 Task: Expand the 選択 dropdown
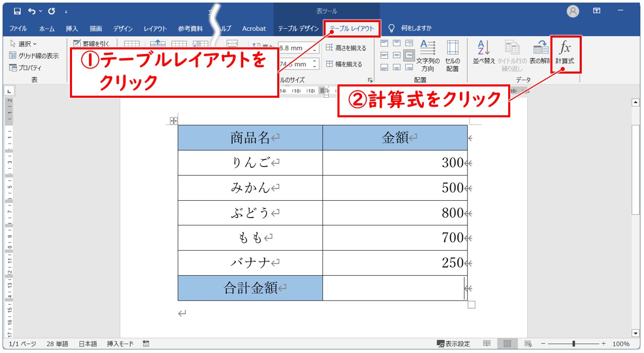pyautogui.click(x=24, y=44)
